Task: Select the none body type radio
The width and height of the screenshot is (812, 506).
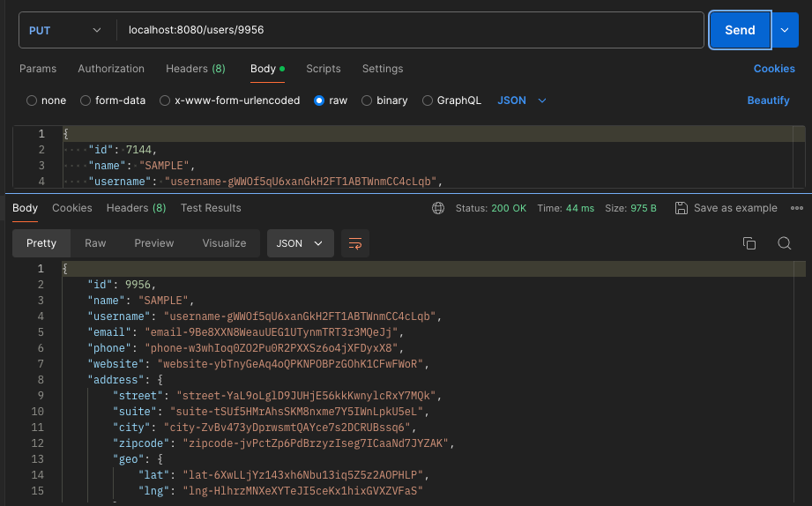Action: click(x=32, y=100)
